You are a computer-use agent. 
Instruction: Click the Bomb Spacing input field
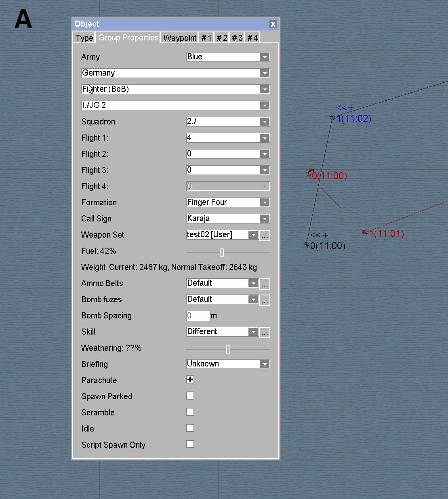pyautogui.click(x=198, y=316)
